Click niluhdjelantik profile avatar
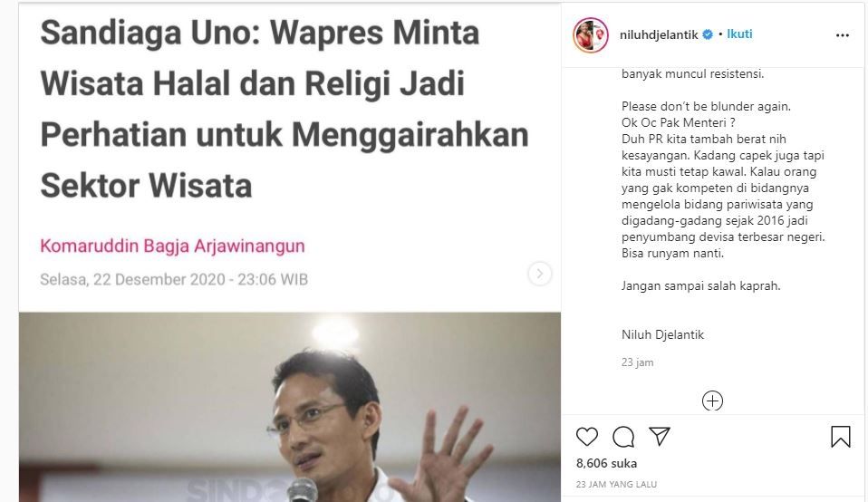This screenshot has width=868, height=502. tap(591, 34)
